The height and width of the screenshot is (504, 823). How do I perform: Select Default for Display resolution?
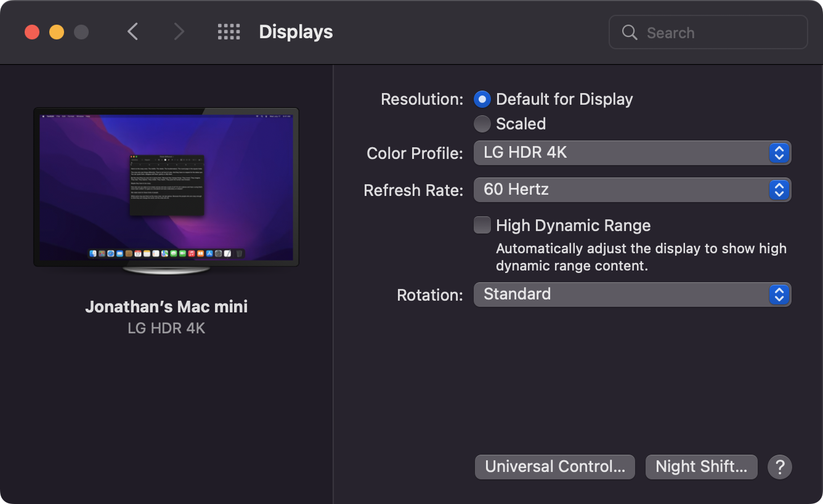pyautogui.click(x=482, y=99)
